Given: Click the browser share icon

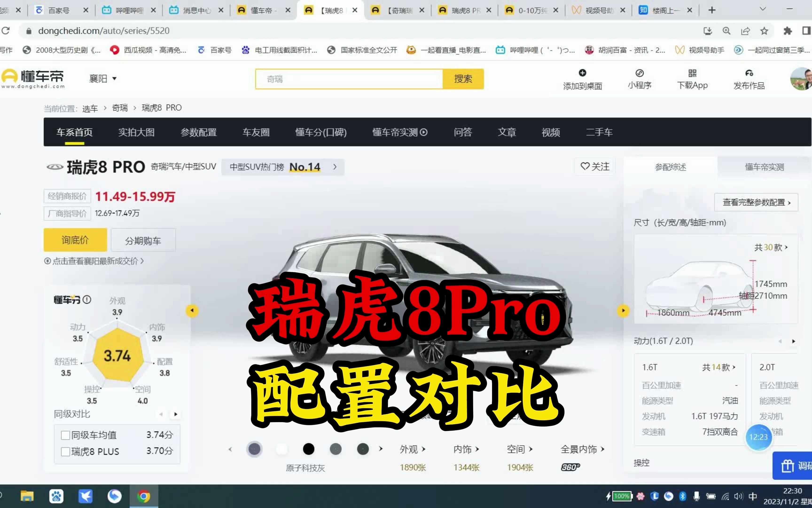Looking at the screenshot, I should [x=745, y=31].
